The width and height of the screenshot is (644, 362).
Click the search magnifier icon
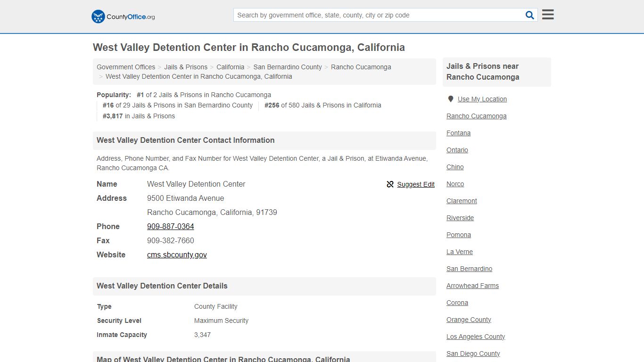pos(530,15)
